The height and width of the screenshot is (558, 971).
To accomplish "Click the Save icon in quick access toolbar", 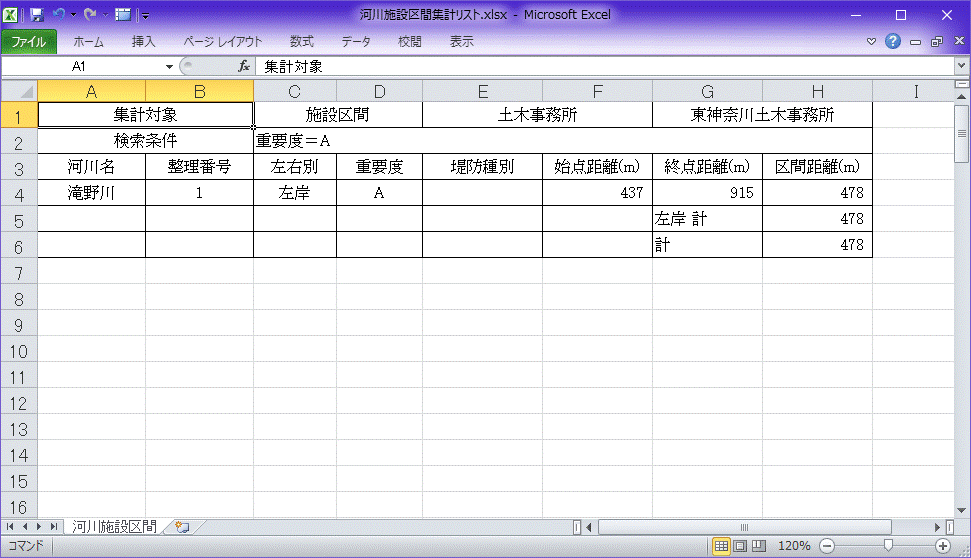I will 37,15.
